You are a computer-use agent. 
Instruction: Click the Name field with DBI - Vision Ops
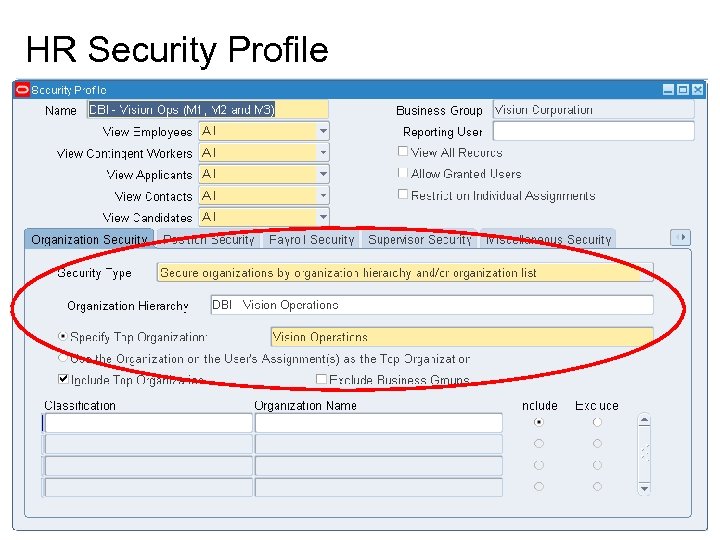(x=208, y=110)
